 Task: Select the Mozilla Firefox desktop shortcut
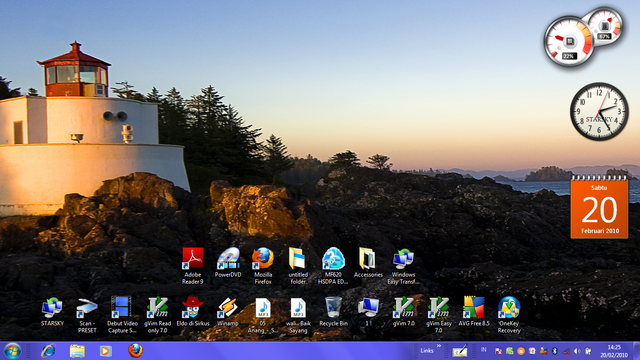point(263,265)
